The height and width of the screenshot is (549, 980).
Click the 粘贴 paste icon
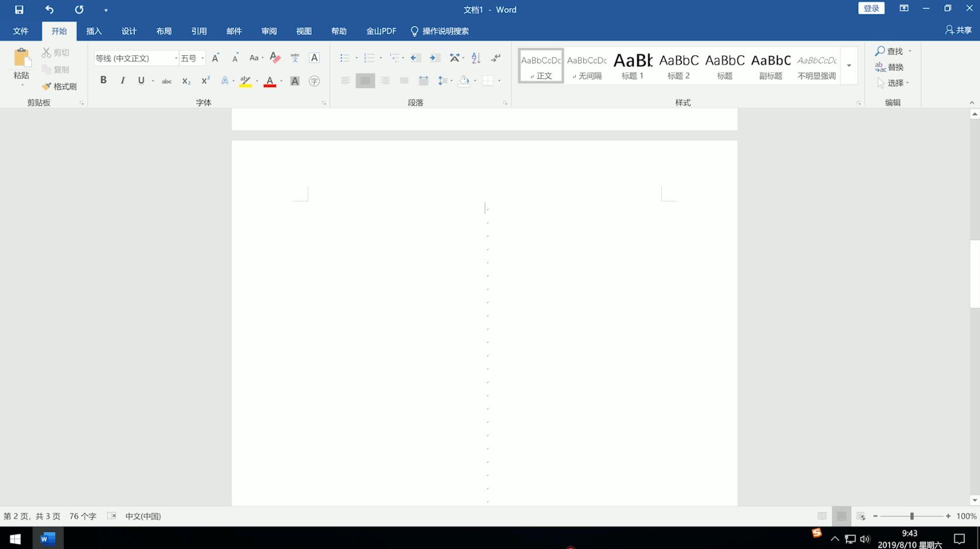point(22,58)
